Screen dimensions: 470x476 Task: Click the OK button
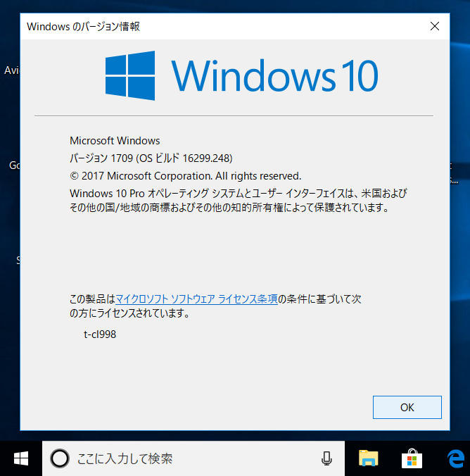(x=407, y=407)
